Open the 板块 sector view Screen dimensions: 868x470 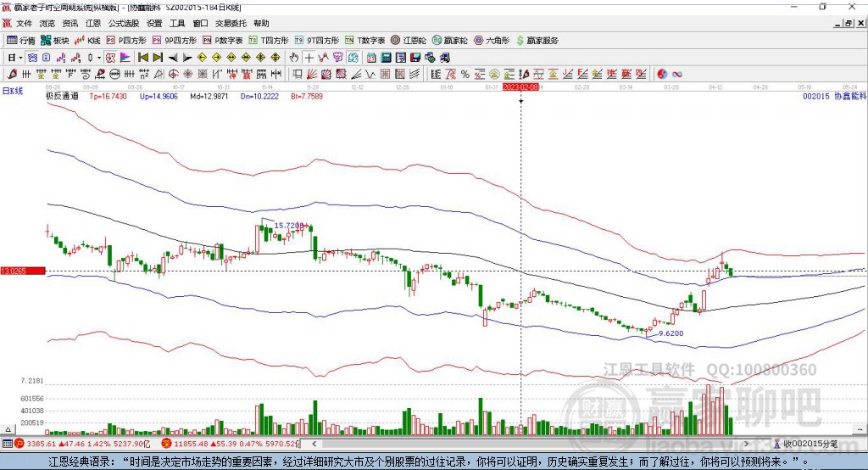[x=55, y=41]
